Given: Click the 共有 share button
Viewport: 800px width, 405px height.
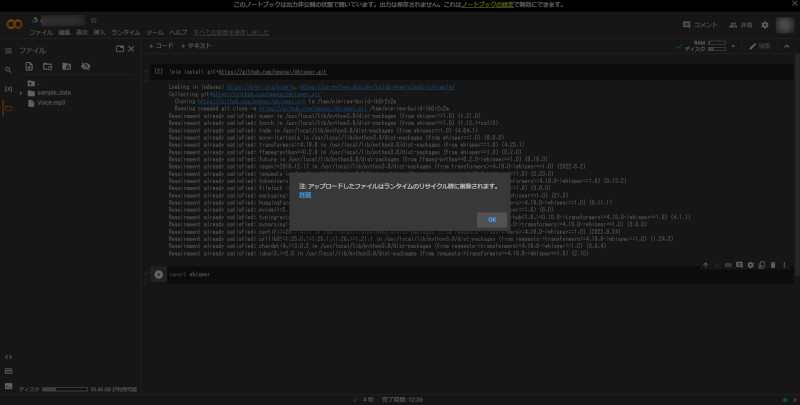Looking at the screenshot, I should point(740,24).
